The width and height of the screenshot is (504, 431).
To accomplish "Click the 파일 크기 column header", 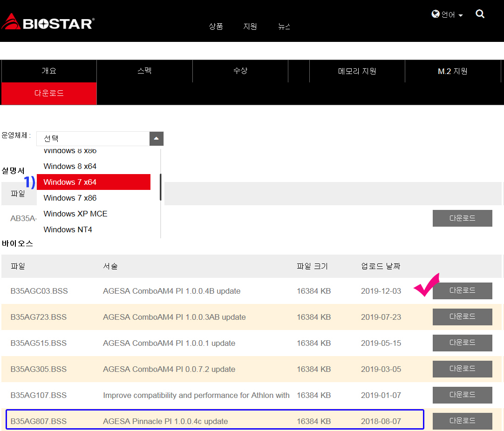I will coord(312,266).
